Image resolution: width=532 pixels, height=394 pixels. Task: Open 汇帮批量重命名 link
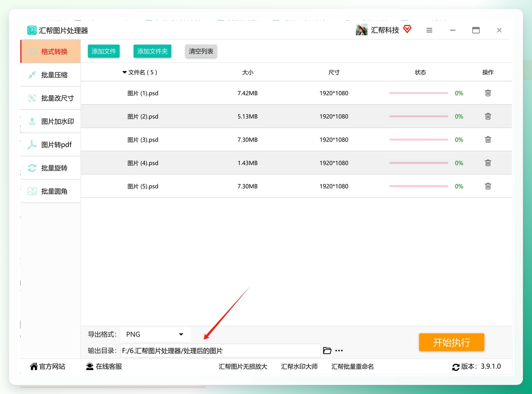point(353,367)
